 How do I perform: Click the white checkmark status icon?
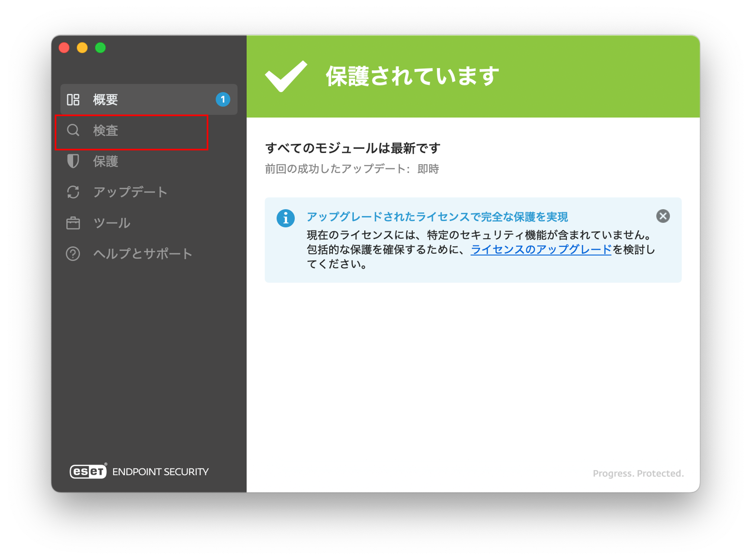tap(286, 76)
